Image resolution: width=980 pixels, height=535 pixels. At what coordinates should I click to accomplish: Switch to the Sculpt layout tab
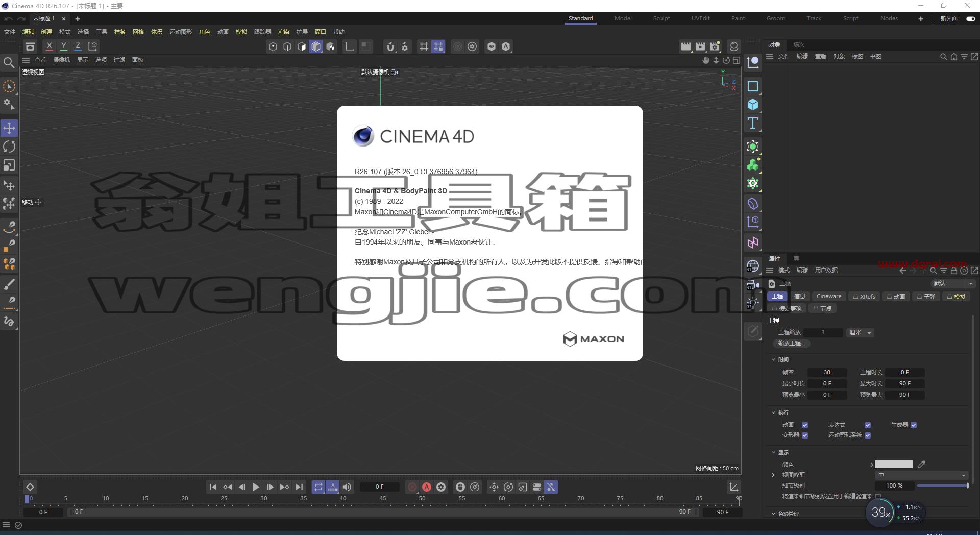661,18
